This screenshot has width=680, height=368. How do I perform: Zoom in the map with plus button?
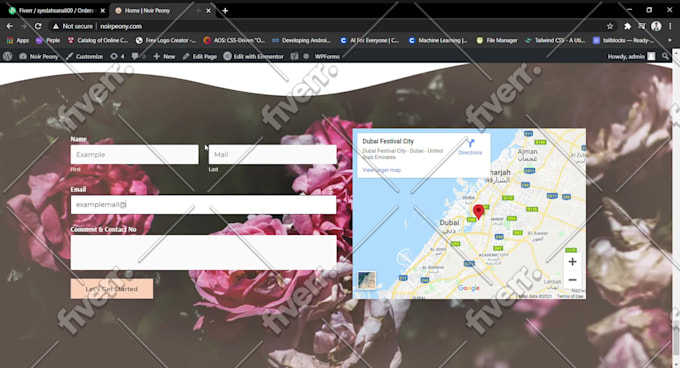[572, 262]
